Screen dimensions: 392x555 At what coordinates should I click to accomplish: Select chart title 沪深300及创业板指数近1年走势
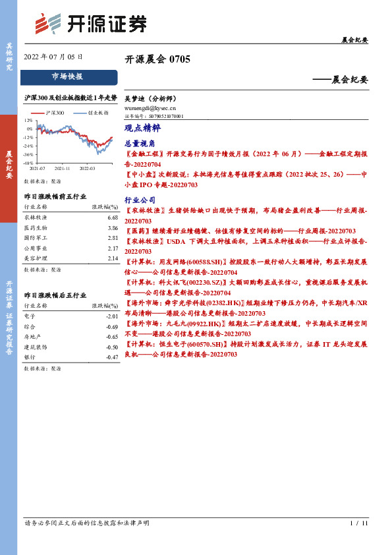(70, 98)
